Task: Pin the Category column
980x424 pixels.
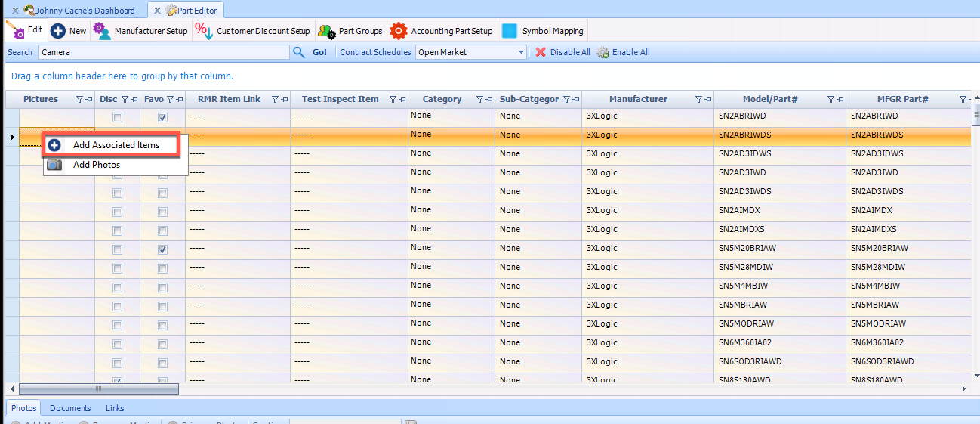Action: coord(489,100)
